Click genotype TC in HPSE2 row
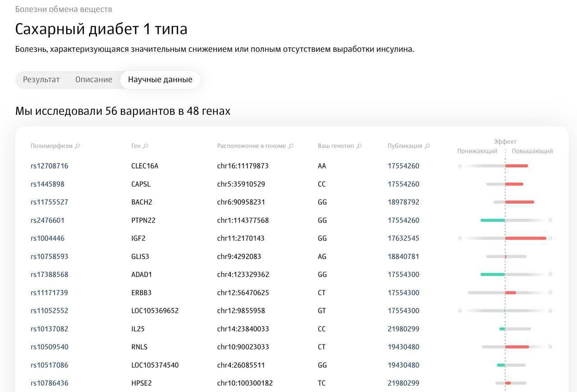This screenshot has width=577, height=392. click(321, 383)
